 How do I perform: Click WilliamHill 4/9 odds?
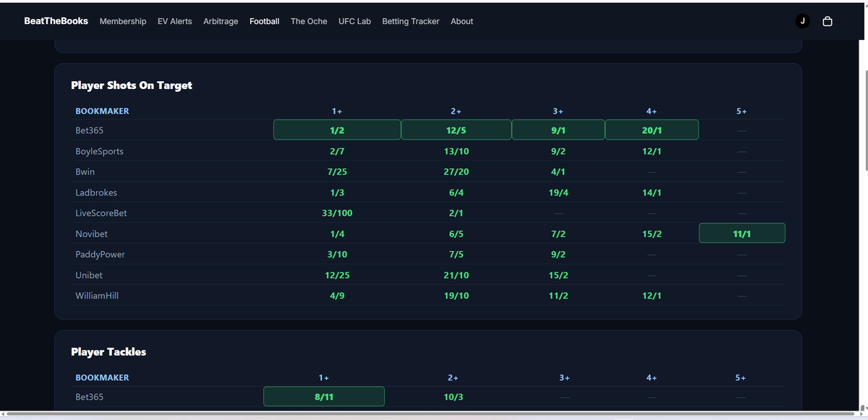[337, 295]
